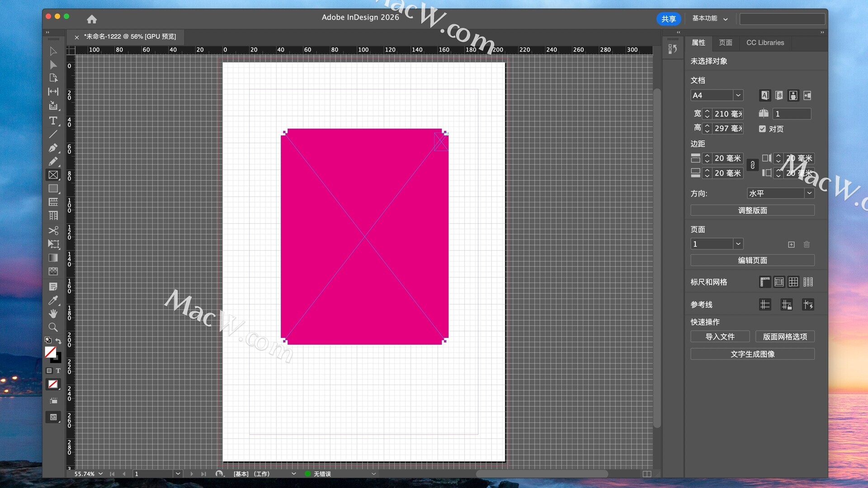Click the fill color swatch in toolbar

[51, 352]
